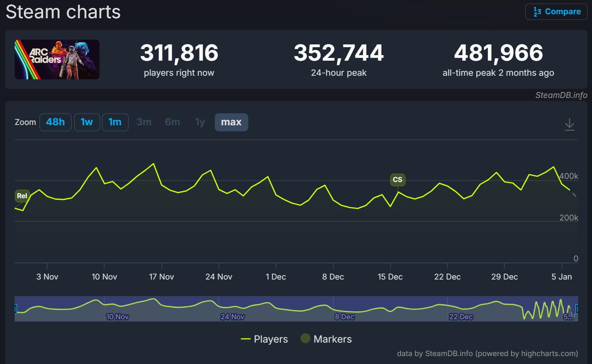Image resolution: width=592 pixels, height=364 pixels.
Task: Click the CS marker on the chart
Action: (x=397, y=180)
